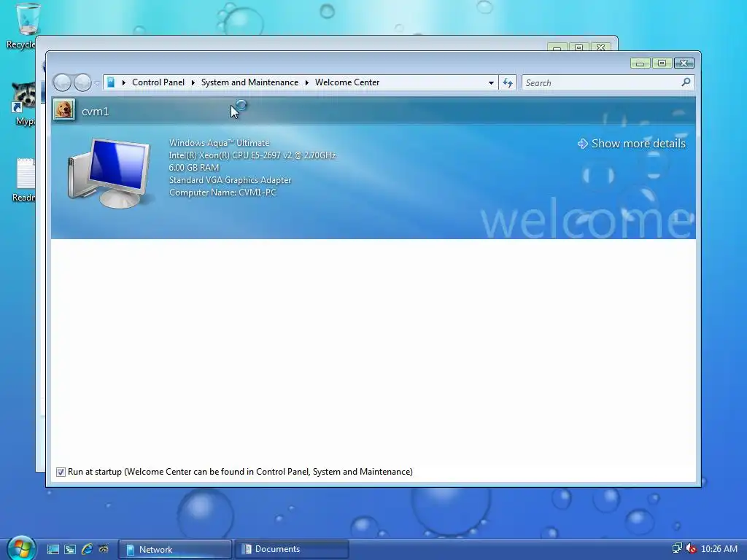Expand arrow before Control Panel breadcrumb
Screen dimensions: 747x560
pos(124,83)
